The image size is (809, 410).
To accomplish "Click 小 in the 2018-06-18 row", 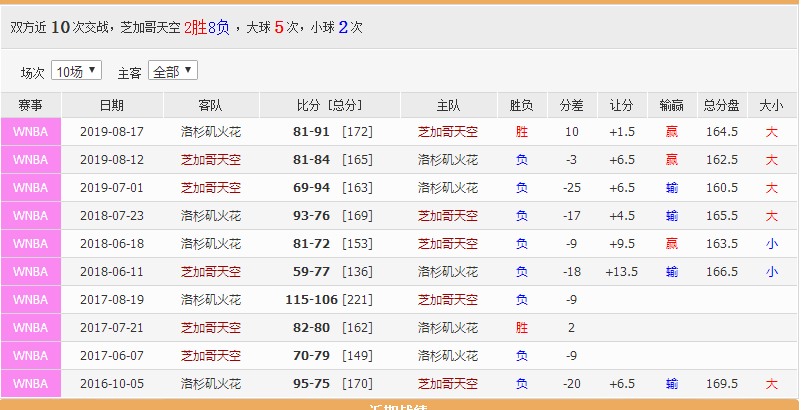I will [772, 243].
